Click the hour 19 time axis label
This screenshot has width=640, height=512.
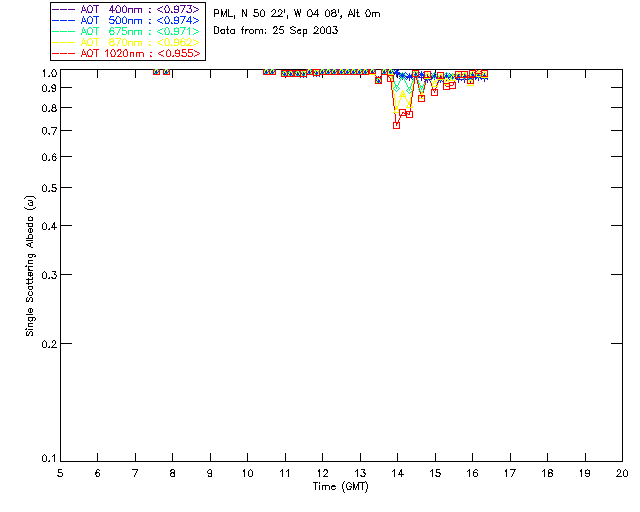pyautogui.click(x=585, y=473)
